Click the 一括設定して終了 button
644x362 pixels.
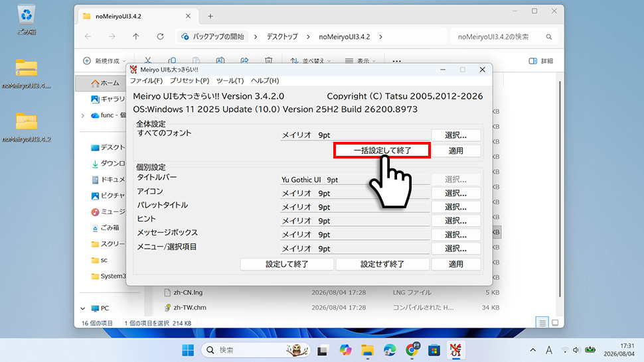coord(382,151)
